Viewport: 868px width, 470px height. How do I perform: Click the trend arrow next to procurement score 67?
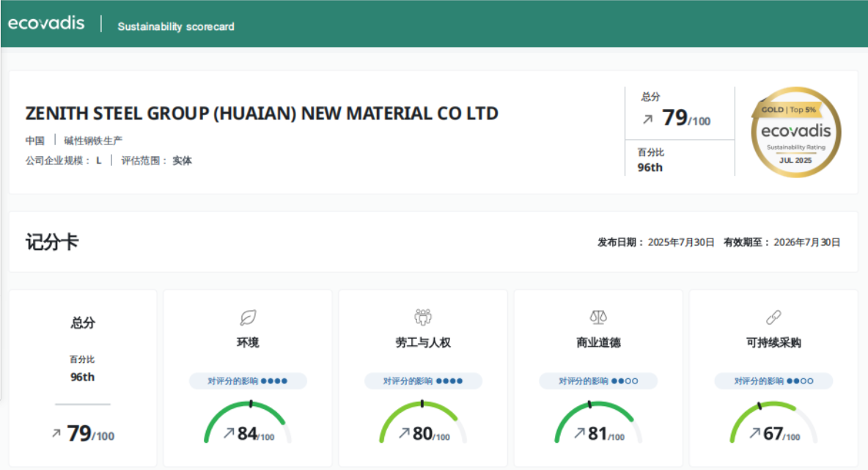754,433
